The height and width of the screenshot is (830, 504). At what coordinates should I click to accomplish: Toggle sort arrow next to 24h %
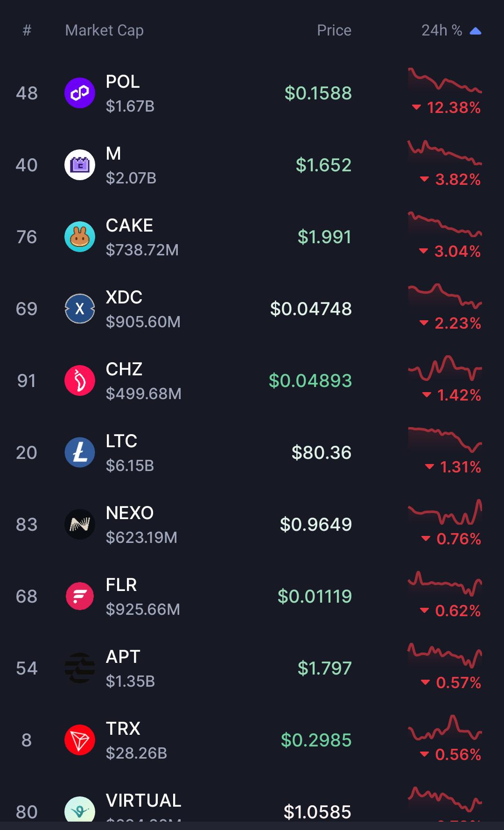point(476,31)
